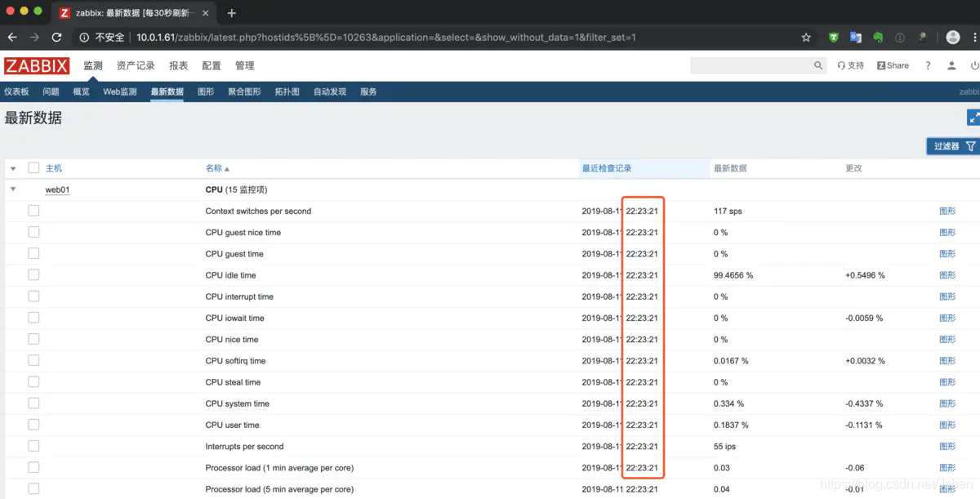
Task: Open 图形 link for Interrupts per second
Action: [947, 446]
